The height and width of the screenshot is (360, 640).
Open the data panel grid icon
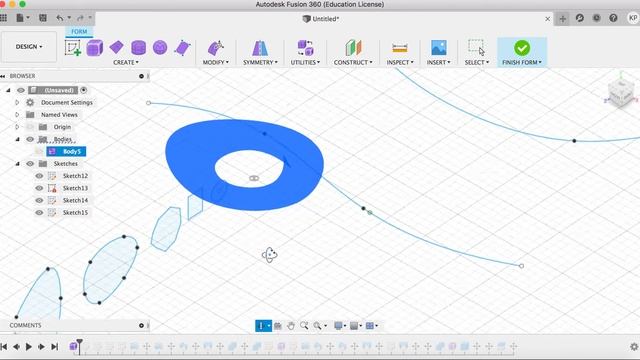[4, 18]
